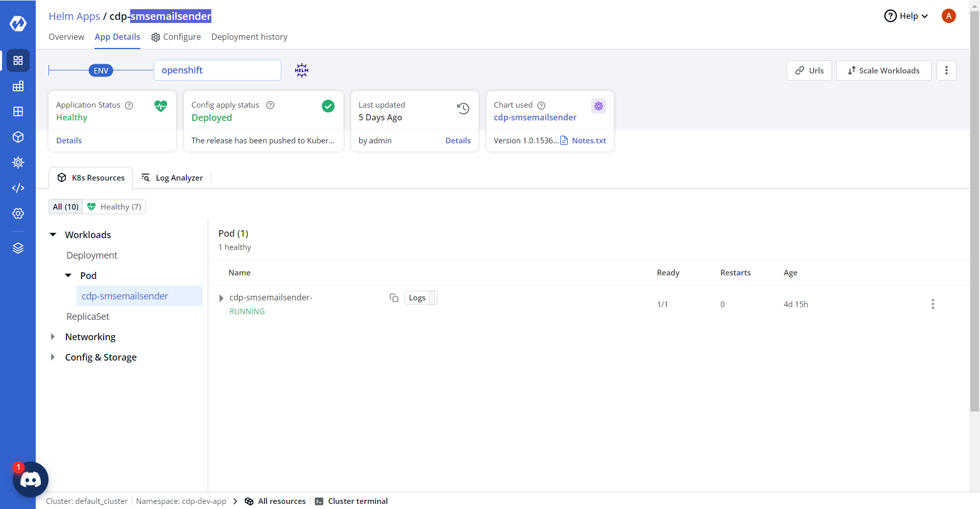
Task: Click the openshift environment field
Action: tap(217, 70)
